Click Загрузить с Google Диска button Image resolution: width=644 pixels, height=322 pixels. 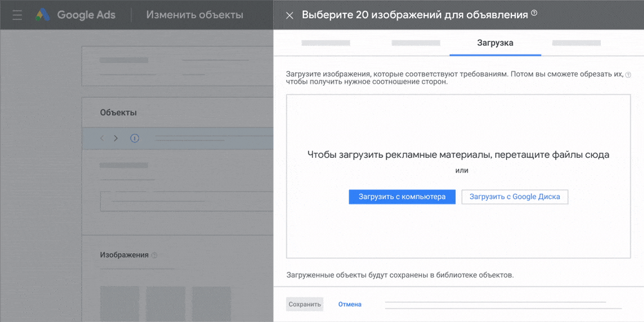(x=515, y=196)
